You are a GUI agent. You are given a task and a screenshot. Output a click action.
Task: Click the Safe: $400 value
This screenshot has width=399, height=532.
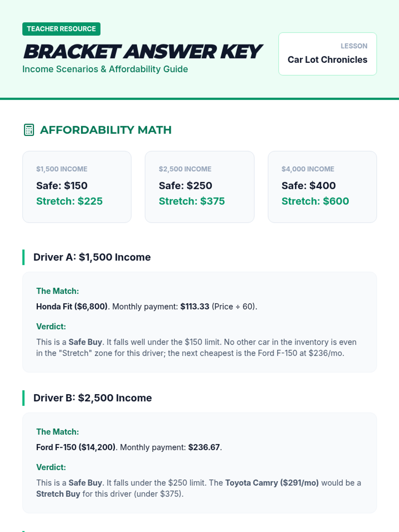click(x=308, y=186)
